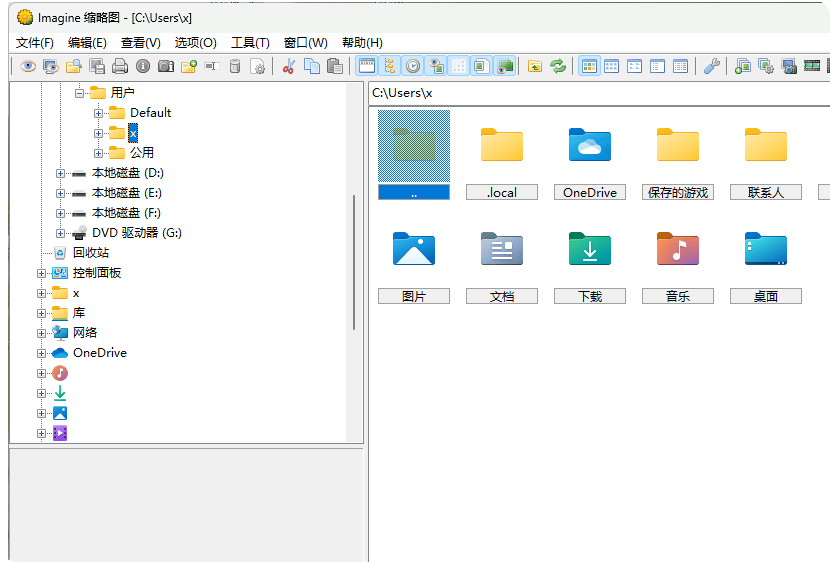Click the browse folder icon with magnifier
Image resolution: width=830 pixels, height=562 pixels.
[74, 66]
